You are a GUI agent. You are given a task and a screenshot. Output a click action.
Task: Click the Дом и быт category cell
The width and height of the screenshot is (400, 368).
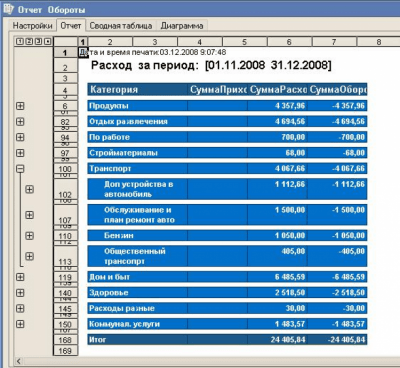138,277
